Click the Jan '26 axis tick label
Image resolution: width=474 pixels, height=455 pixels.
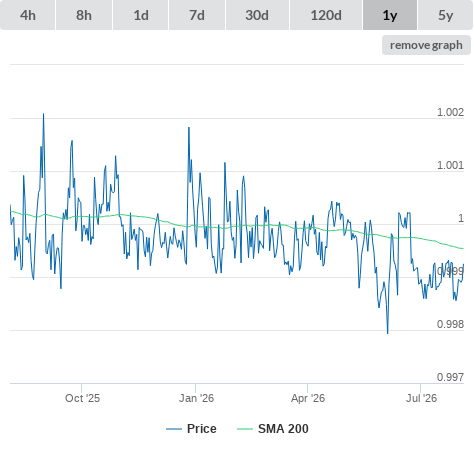[196, 398]
